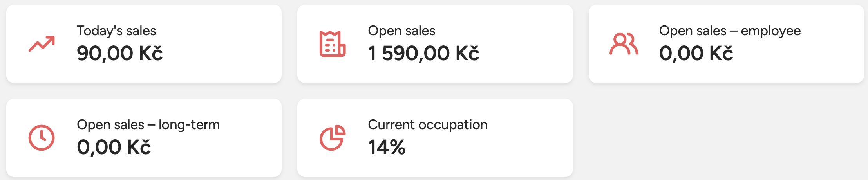Click the pie chart icon for occupation
868x180 pixels.
(332, 138)
